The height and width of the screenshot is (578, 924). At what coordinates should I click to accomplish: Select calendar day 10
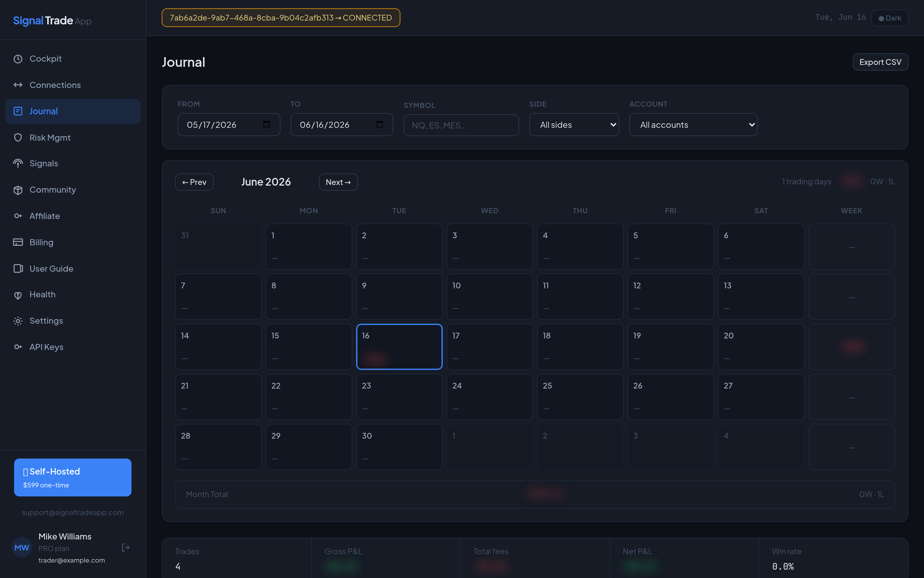(490, 297)
